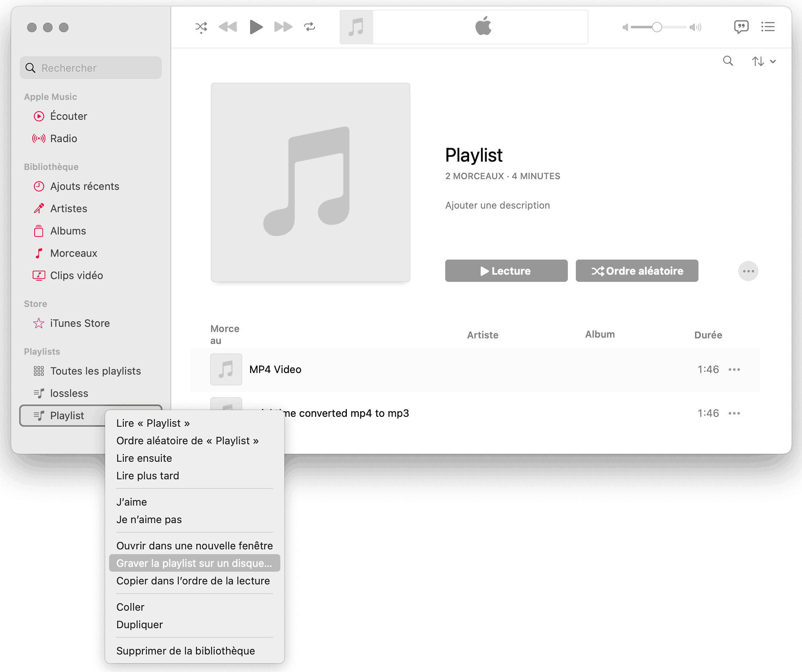This screenshot has height=672, width=802.
Task: Open the playlist more options ellipsis button
Action: 748,271
